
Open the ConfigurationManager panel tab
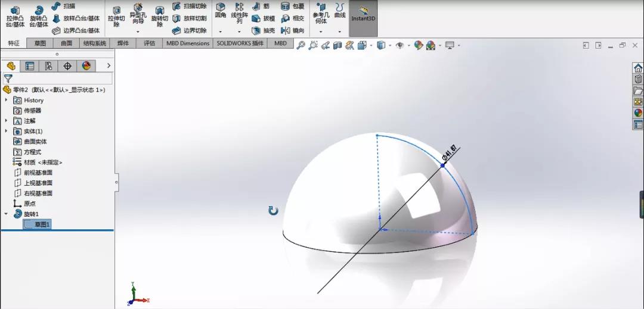click(48, 65)
